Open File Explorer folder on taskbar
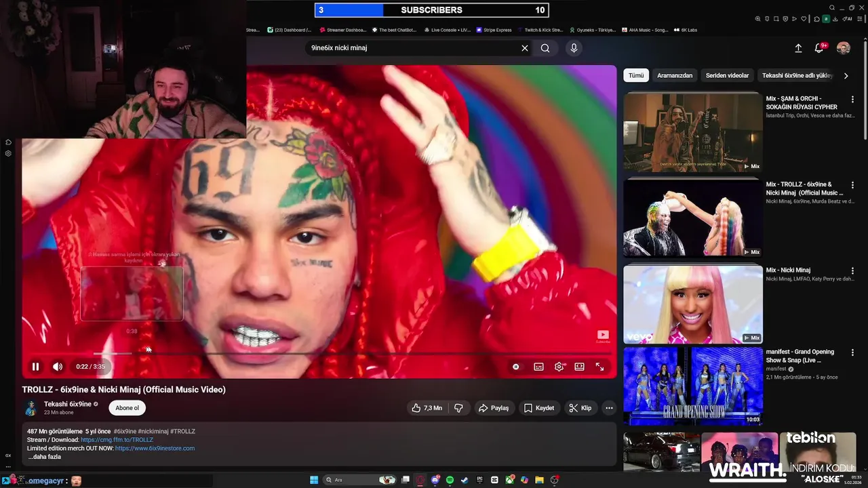Screen dimensions: 868x488 [x=539, y=480]
